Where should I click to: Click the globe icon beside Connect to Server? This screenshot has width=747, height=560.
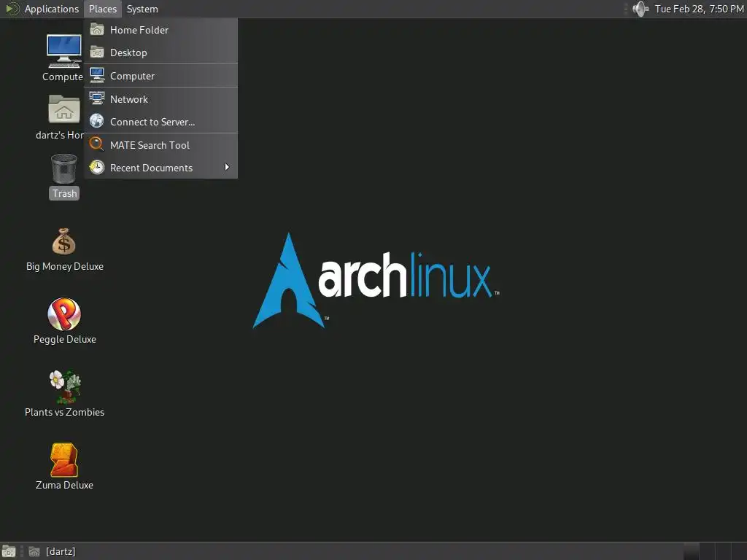tap(97, 121)
